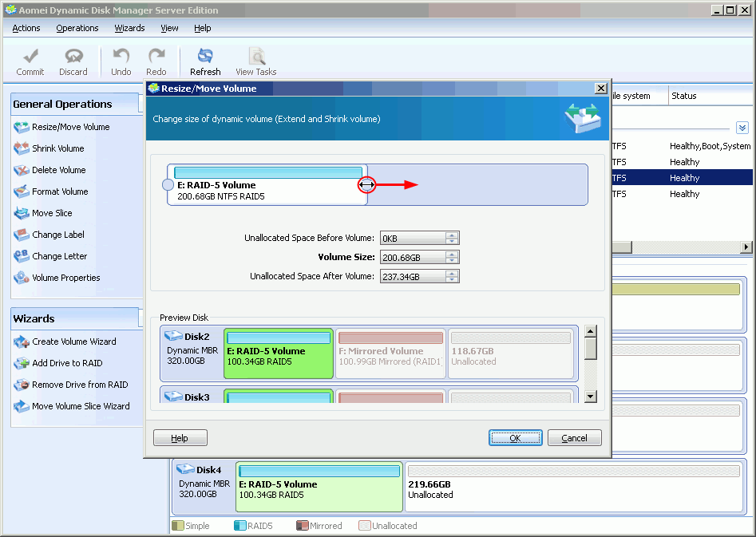Click the Aomei application icon in the title bar
The width and height of the screenshot is (756, 537).
[10, 10]
